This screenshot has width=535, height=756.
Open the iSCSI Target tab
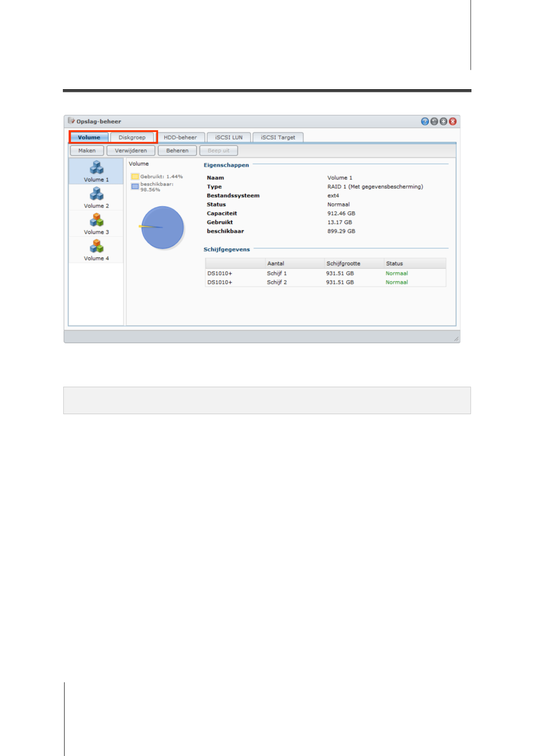[278, 137]
